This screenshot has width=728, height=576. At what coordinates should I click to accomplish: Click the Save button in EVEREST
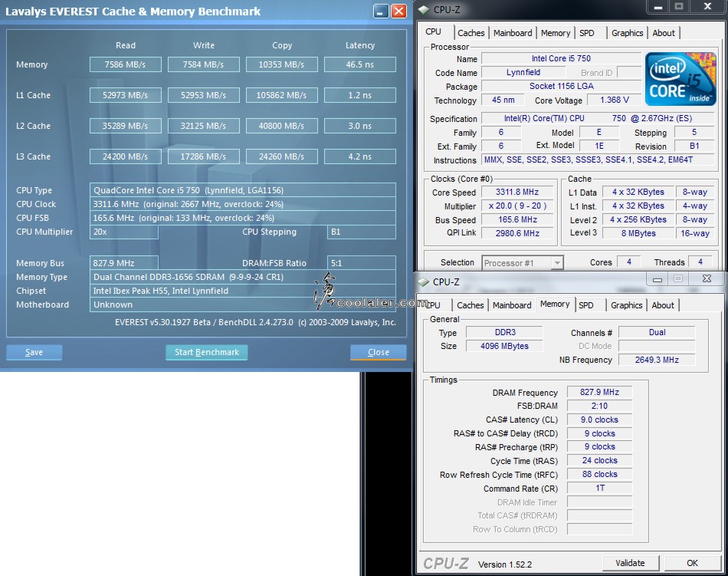pos(34,352)
